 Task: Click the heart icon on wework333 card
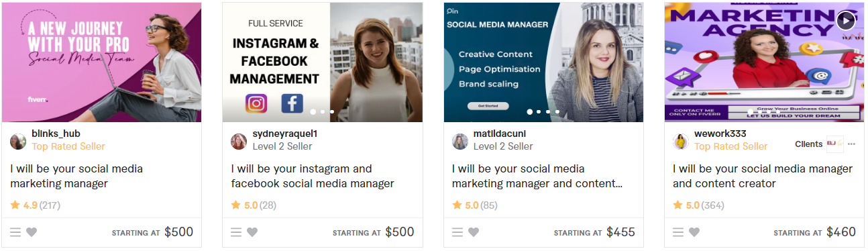click(x=694, y=232)
